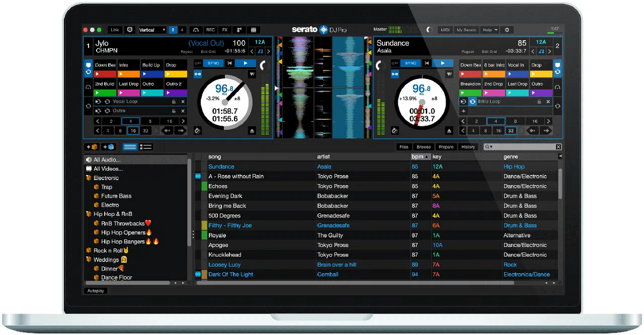Switch to the Prepare tab
644x335 pixels.
pyautogui.click(x=447, y=147)
